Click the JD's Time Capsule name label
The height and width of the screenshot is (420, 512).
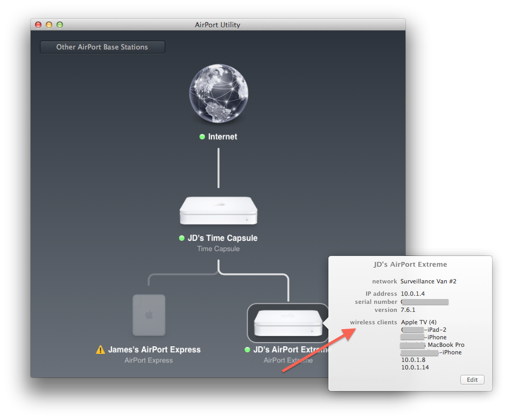pyautogui.click(x=222, y=238)
